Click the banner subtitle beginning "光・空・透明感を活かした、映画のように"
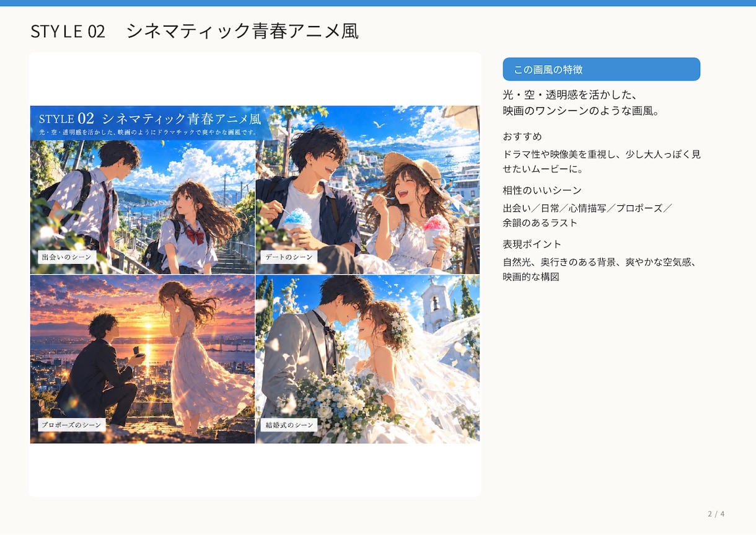This screenshot has height=535, width=756. click(x=147, y=132)
